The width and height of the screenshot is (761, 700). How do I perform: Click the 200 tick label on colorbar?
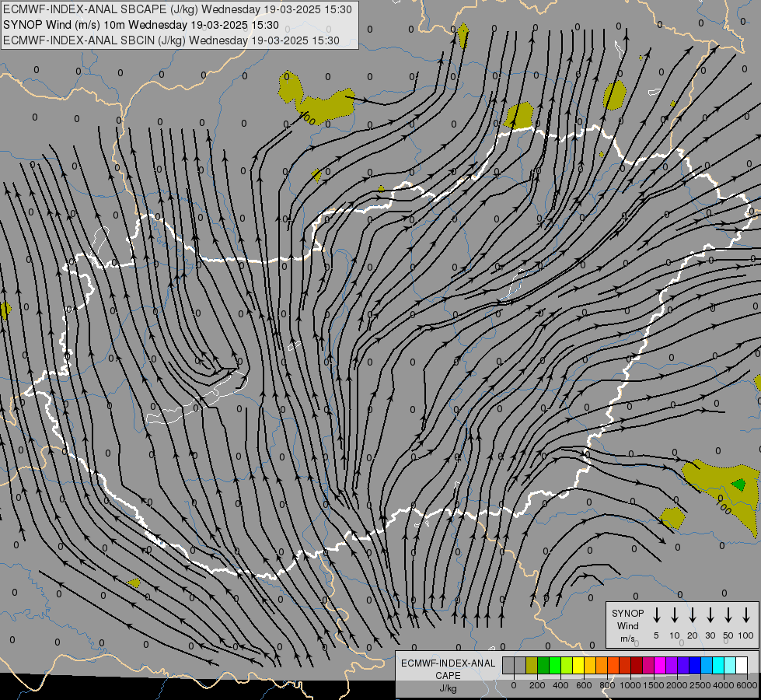537,685
